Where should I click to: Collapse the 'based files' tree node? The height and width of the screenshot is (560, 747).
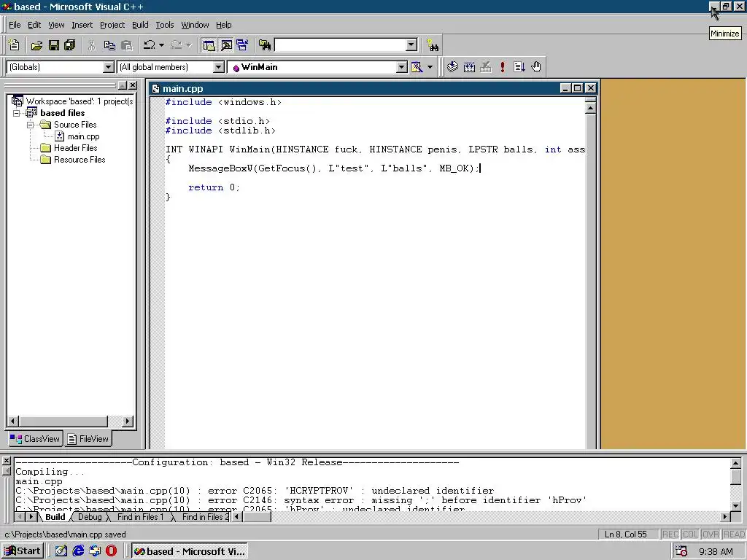click(x=17, y=113)
